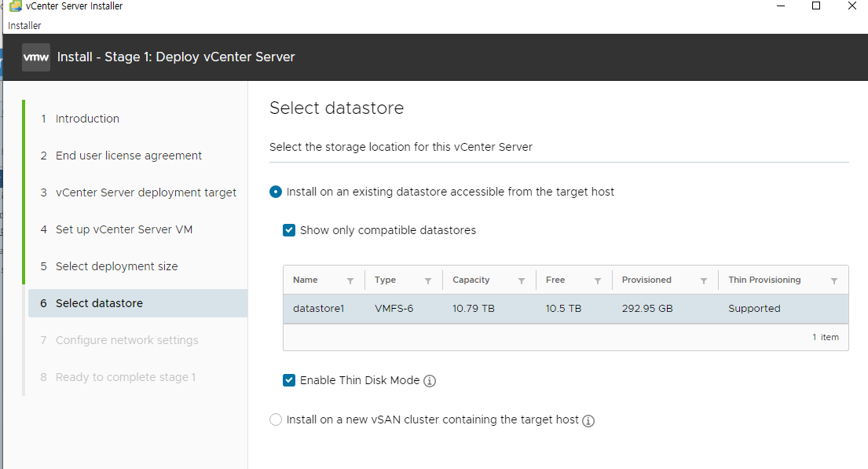This screenshot has height=469, width=868.
Task: Open the Thin Provisioning column filter icon
Action: pos(834,280)
